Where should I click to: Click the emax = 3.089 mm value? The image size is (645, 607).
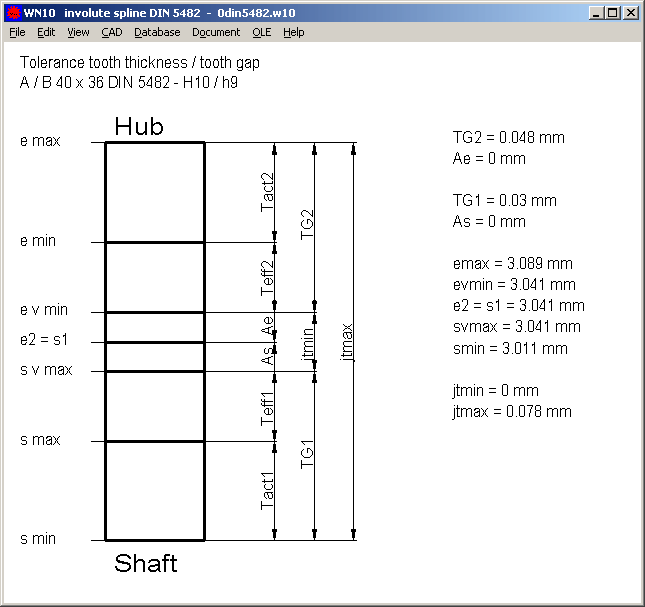point(512,264)
